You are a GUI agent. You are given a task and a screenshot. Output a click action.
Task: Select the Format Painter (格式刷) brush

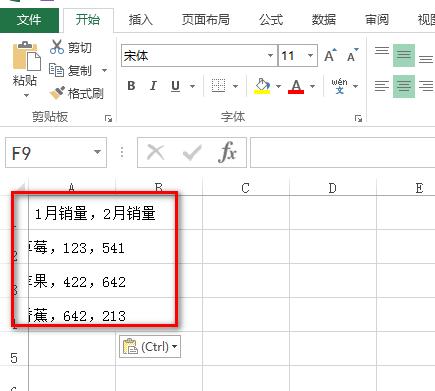point(77,93)
